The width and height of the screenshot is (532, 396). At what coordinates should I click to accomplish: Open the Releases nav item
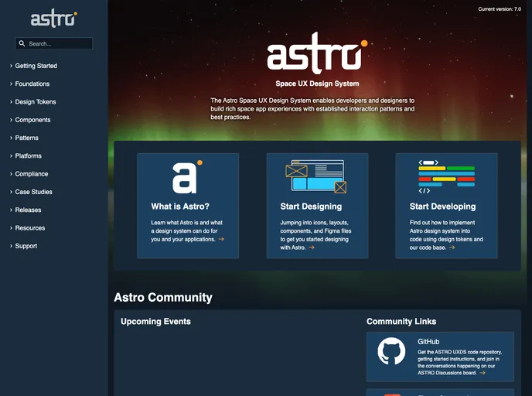(x=28, y=210)
